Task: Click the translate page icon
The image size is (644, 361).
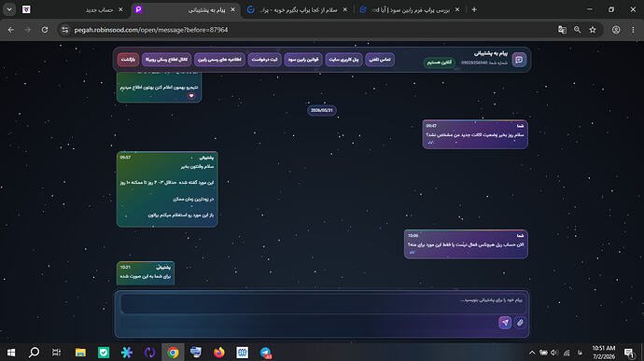Action: point(562,30)
